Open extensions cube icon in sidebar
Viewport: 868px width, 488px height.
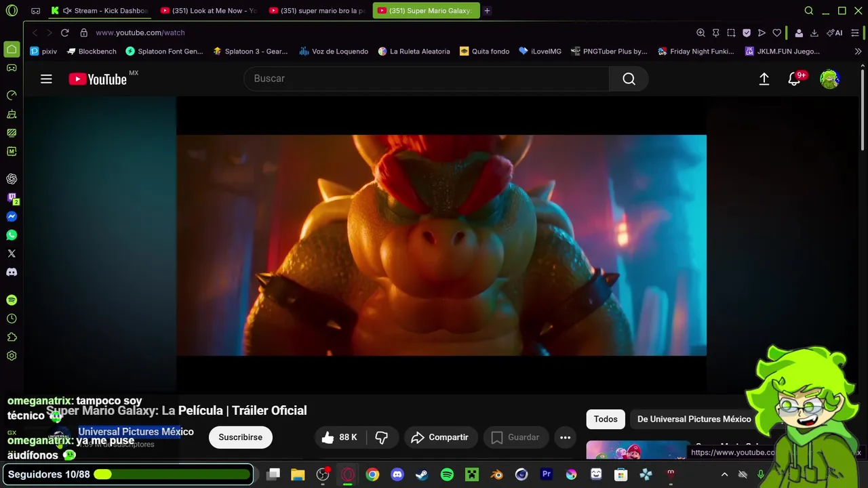tap(12, 337)
